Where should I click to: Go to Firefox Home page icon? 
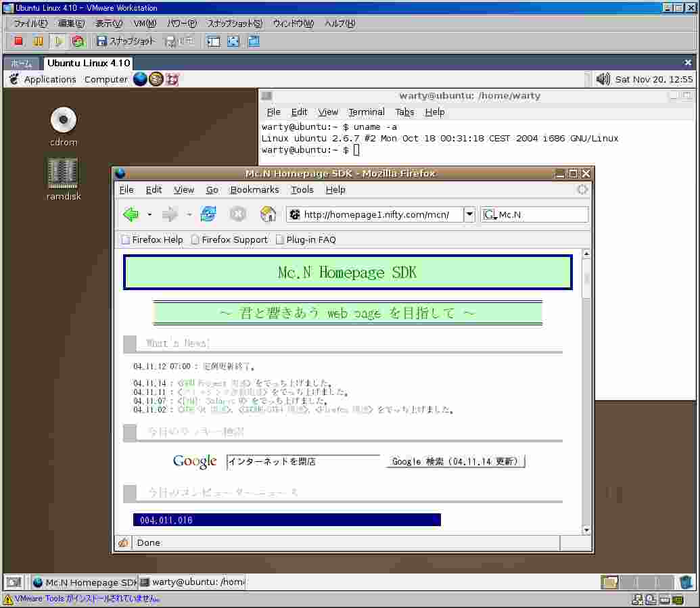[x=269, y=215]
